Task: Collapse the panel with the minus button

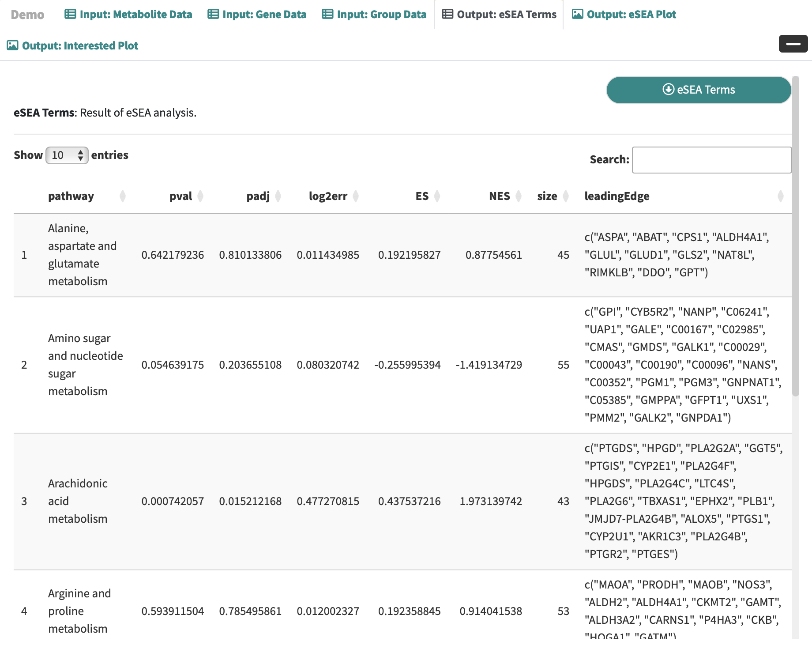Action: [x=793, y=44]
